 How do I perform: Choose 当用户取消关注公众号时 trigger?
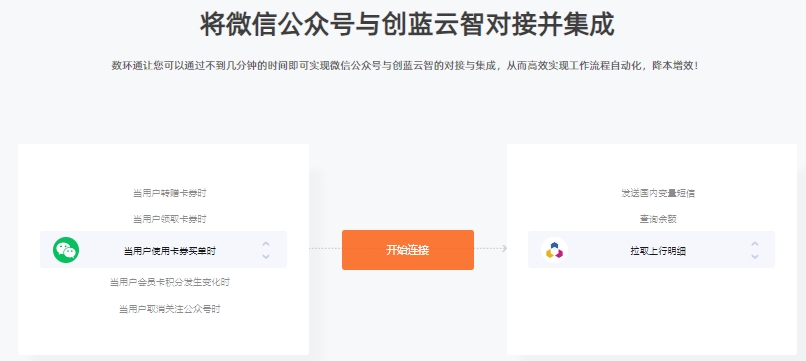(170, 309)
